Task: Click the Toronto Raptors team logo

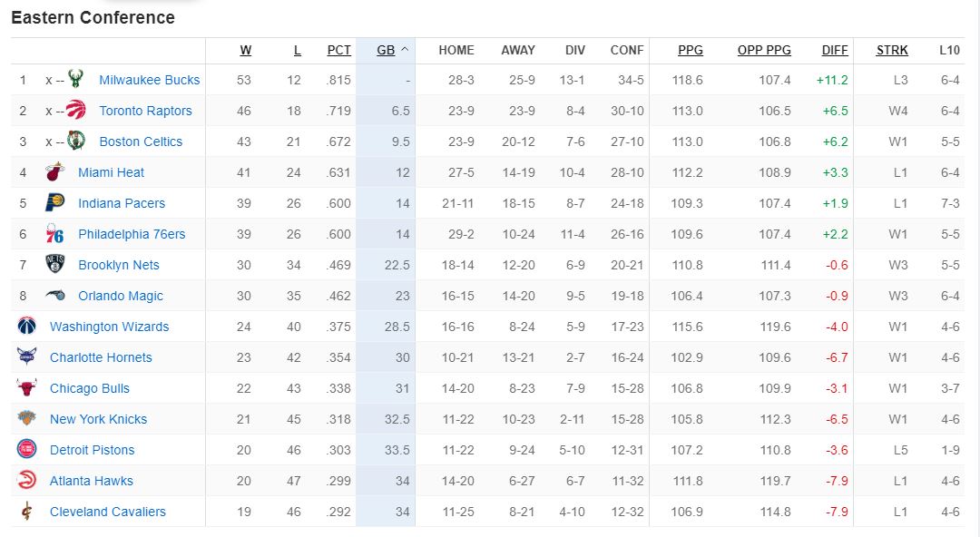Action: coord(76,111)
